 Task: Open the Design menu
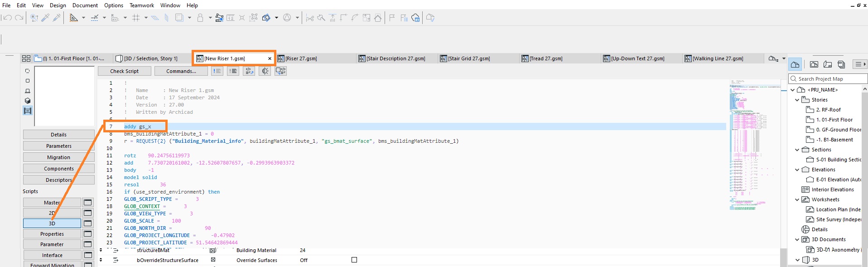(x=58, y=5)
